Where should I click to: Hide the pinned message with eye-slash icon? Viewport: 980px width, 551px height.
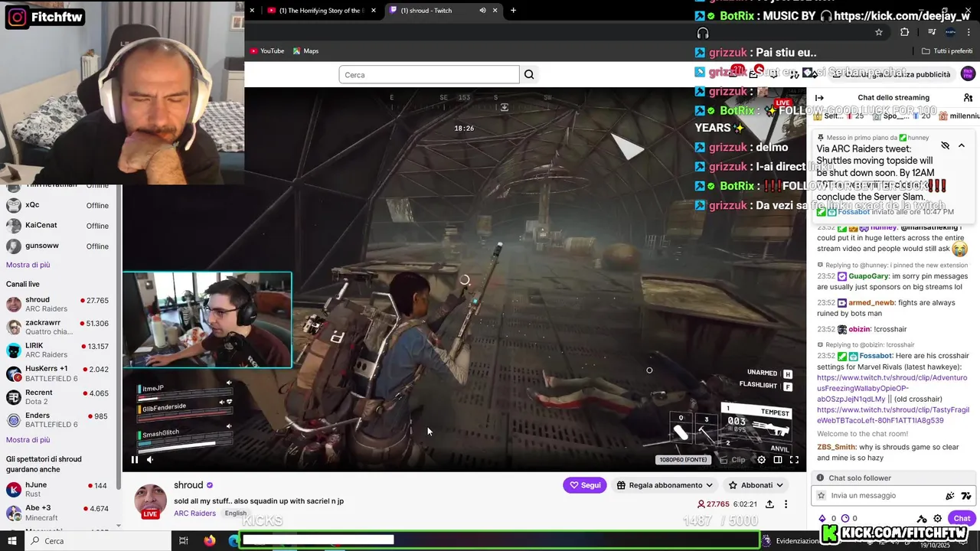point(946,145)
